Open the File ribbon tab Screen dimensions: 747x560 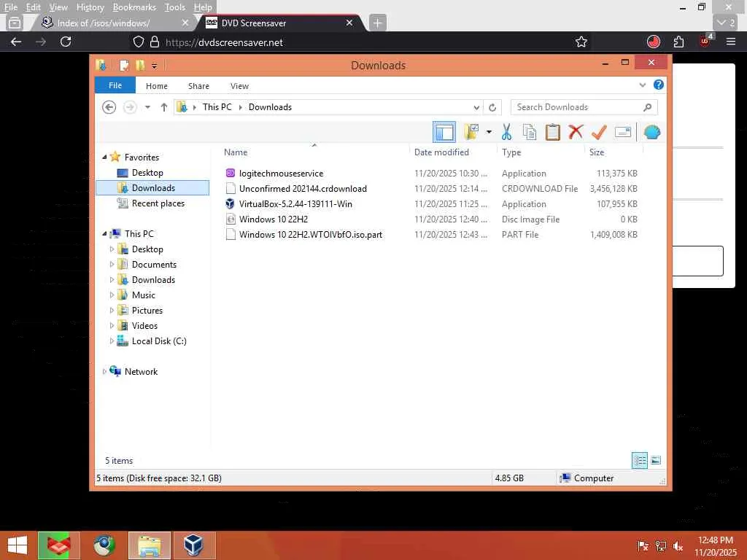click(115, 85)
